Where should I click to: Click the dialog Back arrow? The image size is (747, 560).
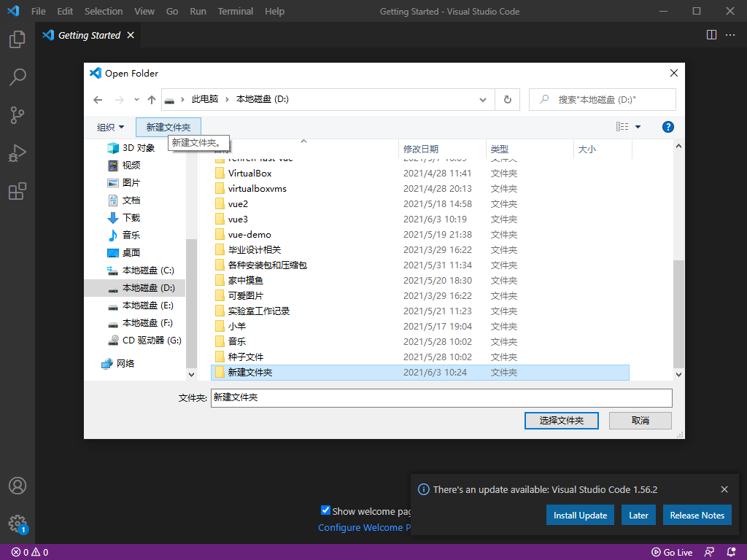[x=98, y=99]
